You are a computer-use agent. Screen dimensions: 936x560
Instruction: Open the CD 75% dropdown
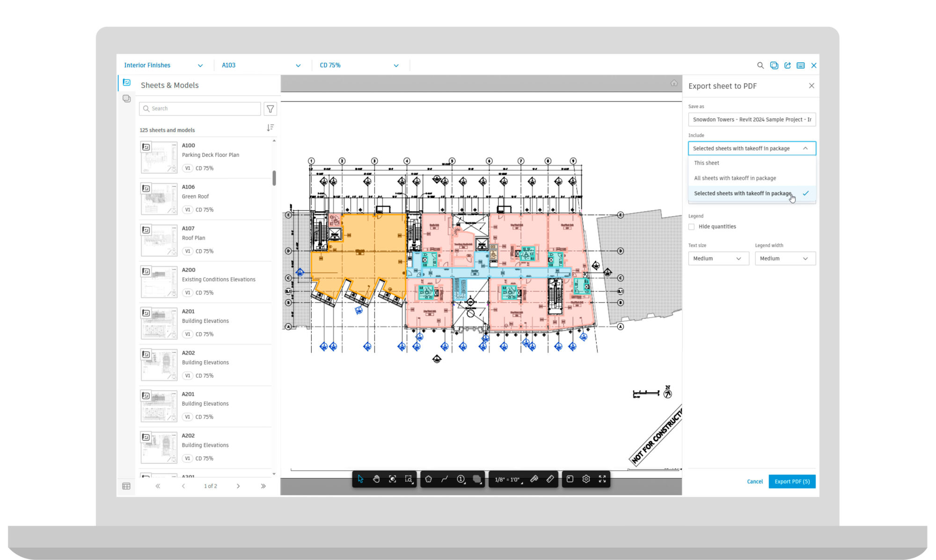click(358, 65)
